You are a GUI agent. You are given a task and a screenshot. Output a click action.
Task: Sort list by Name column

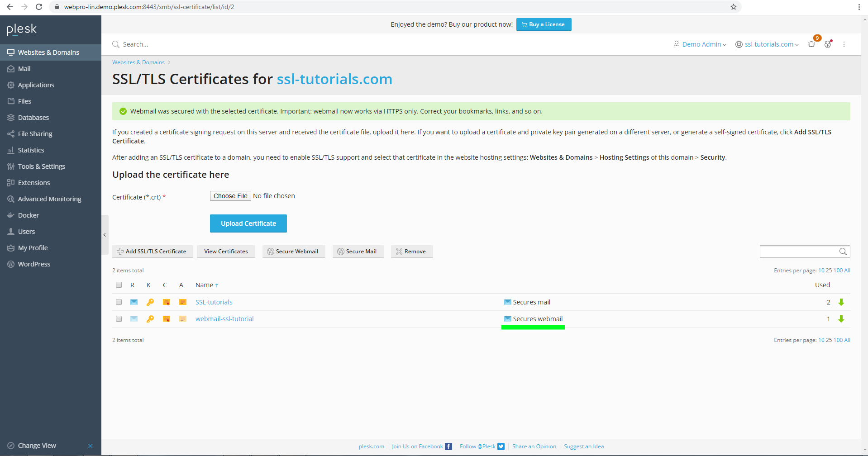(207, 285)
